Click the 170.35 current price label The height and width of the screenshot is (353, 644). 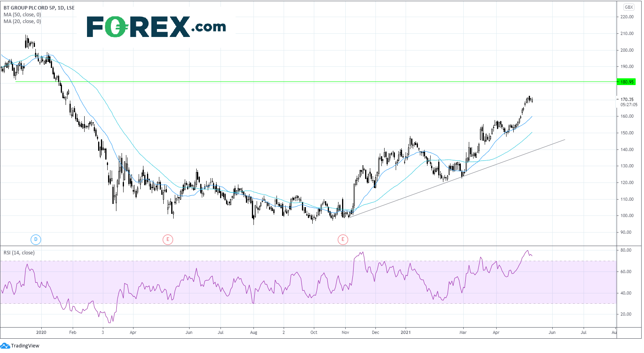[627, 99]
